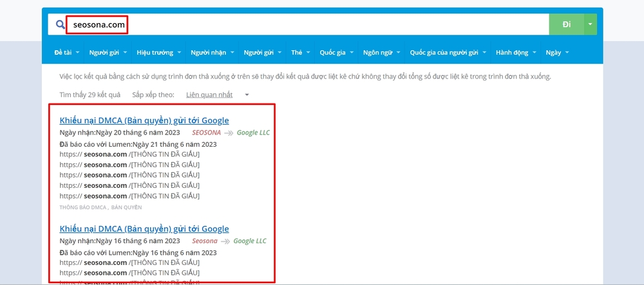The height and width of the screenshot is (285, 644).
Task: Click Seosona sender in the second result
Action: pos(205,241)
